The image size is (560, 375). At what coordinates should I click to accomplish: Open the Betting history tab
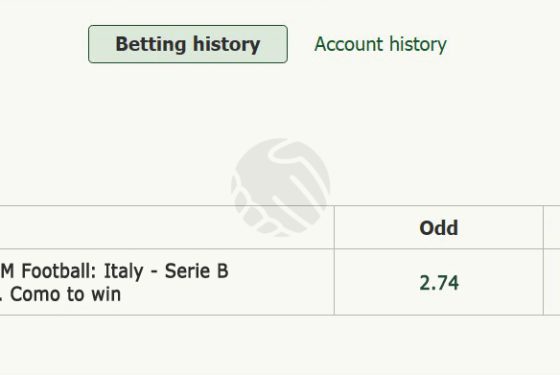[188, 44]
